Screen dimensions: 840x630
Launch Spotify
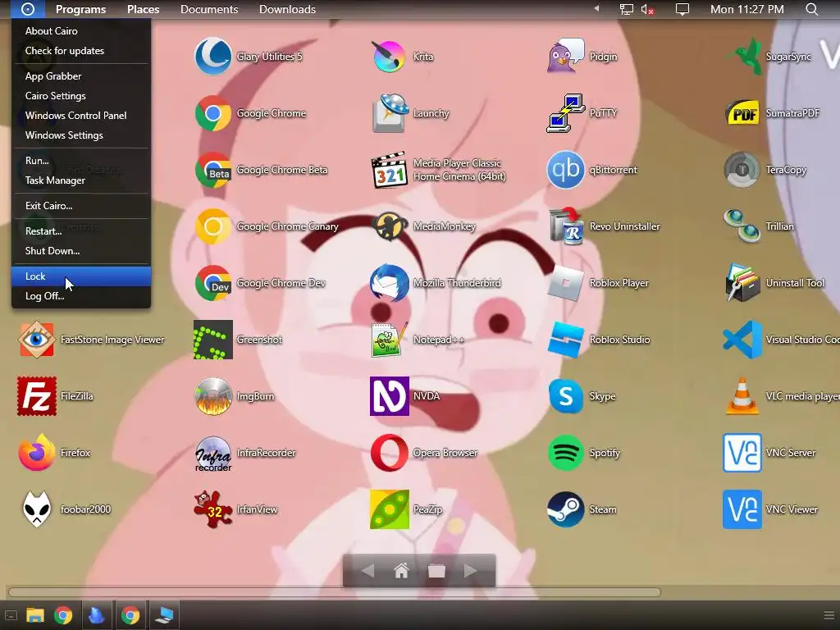click(x=566, y=453)
